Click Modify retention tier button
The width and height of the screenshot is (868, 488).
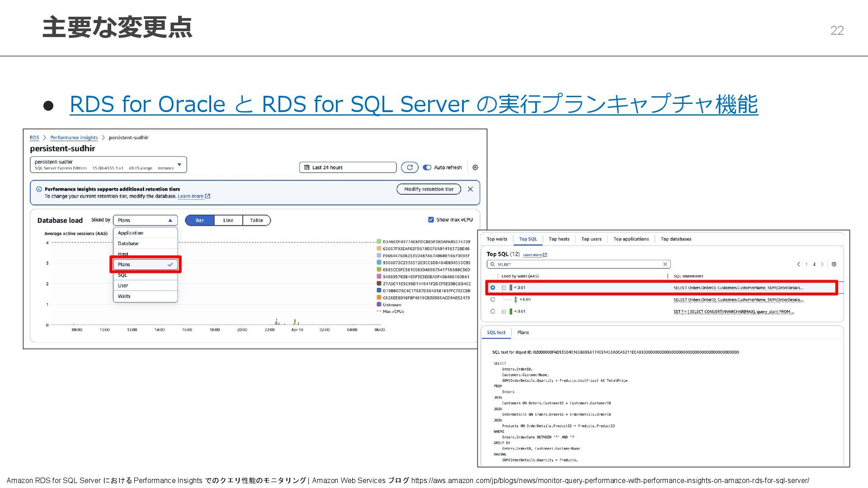pyautogui.click(x=429, y=189)
